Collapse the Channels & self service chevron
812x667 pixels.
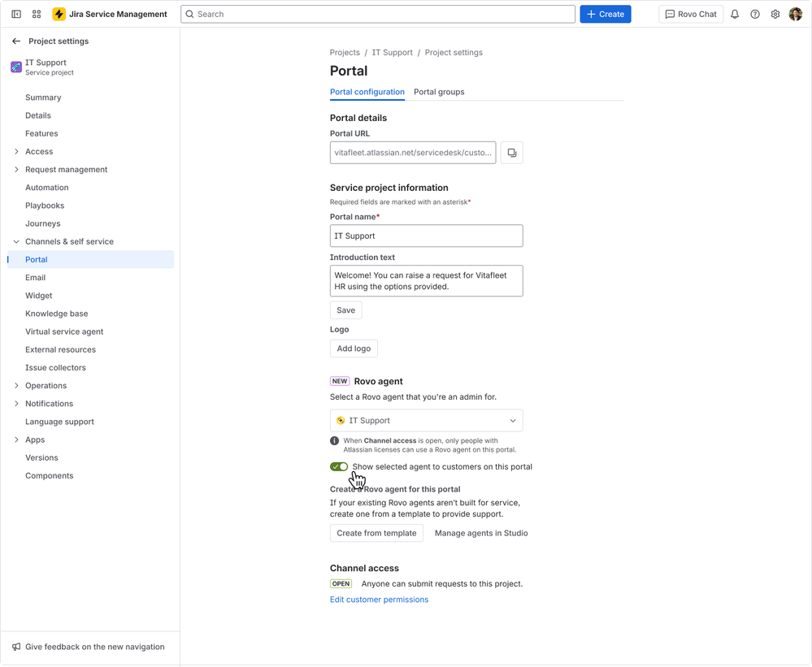coord(16,241)
